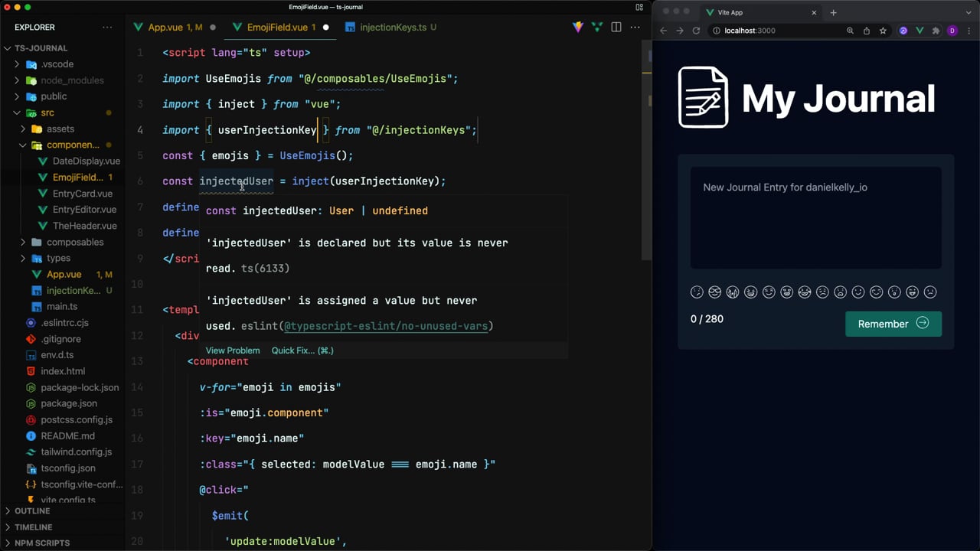The image size is (980, 551).
Task: Open index.html in the explorer
Action: [63, 371]
